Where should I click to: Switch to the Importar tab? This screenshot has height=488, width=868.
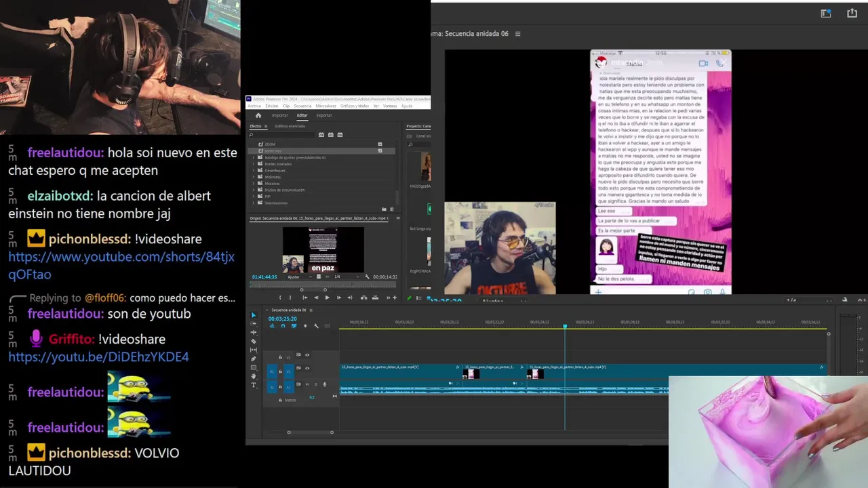coord(280,115)
